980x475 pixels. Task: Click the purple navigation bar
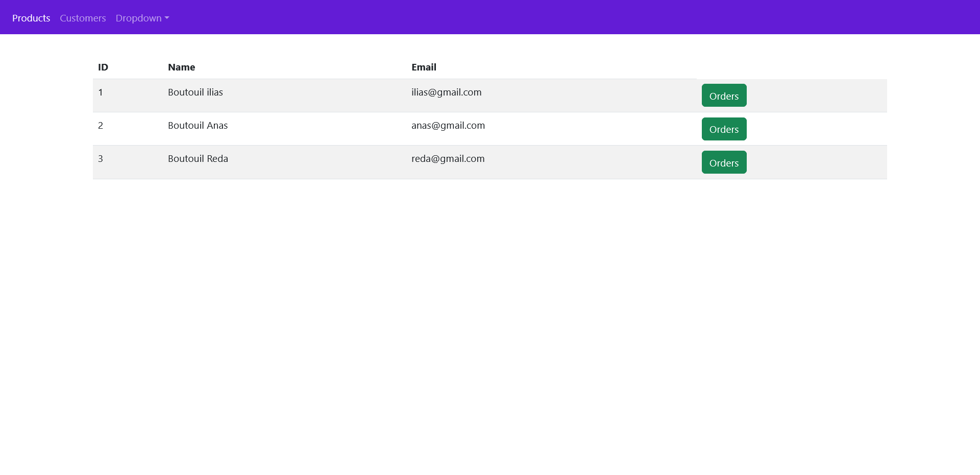coord(490,17)
